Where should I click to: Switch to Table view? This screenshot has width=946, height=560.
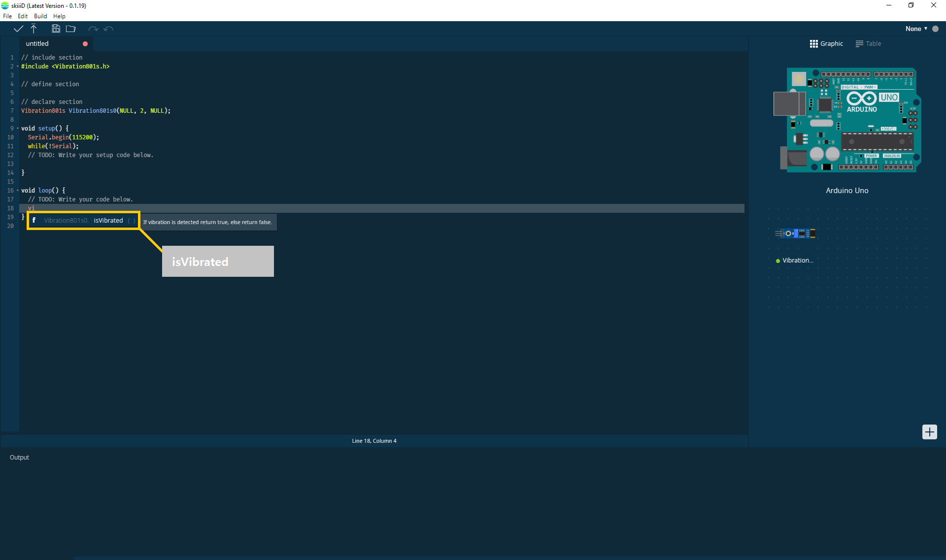(868, 44)
